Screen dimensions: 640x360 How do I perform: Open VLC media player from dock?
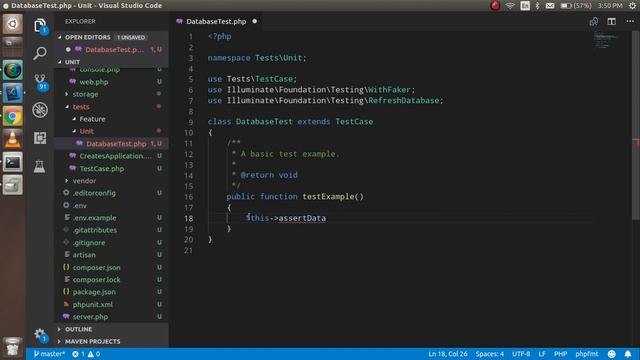(12, 139)
